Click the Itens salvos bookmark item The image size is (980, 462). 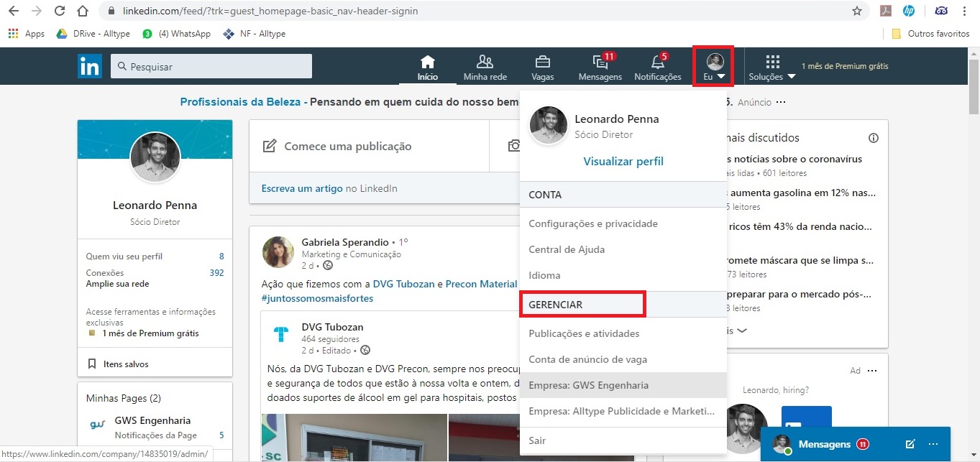pyautogui.click(x=118, y=364)
